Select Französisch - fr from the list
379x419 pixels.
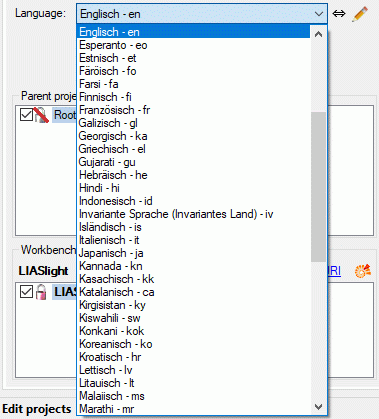pos(194,110)
